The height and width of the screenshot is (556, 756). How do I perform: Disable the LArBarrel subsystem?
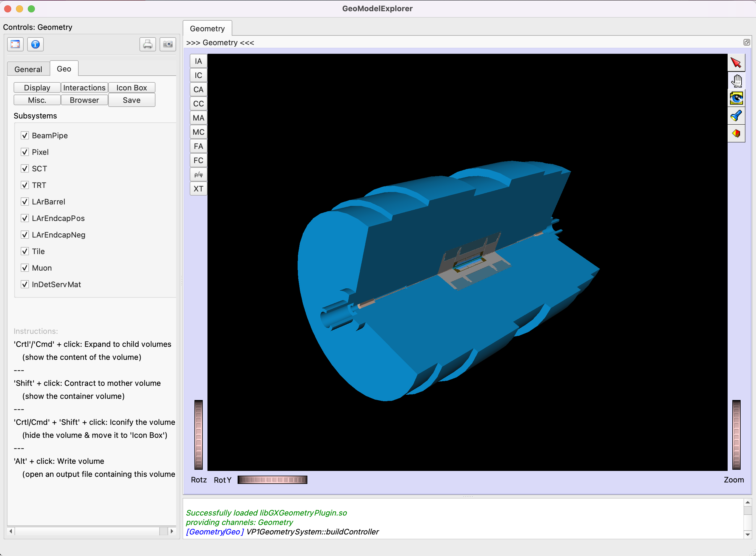click(25, 201)
